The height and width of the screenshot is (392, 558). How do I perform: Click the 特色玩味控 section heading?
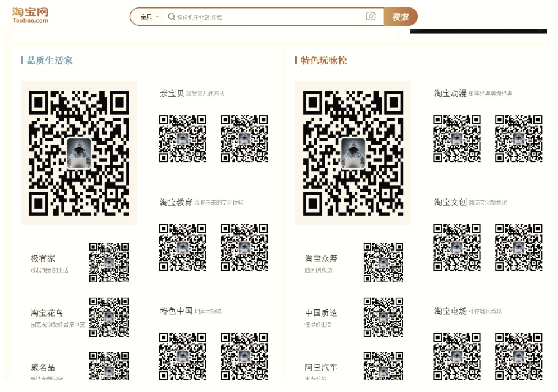point(323,60)
